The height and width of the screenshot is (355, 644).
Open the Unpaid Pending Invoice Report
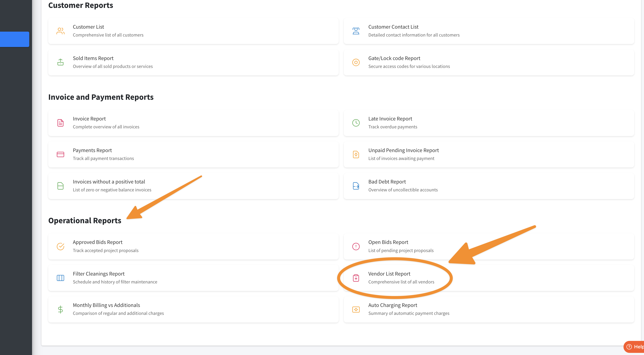403,150
